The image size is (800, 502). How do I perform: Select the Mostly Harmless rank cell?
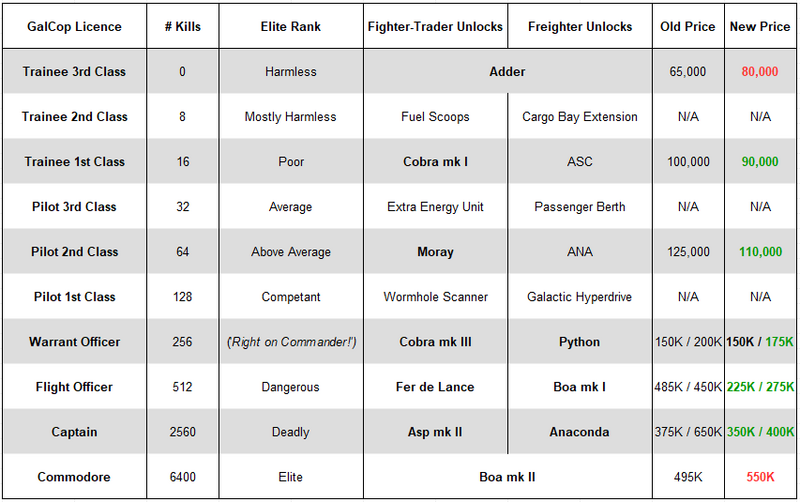[x=290, y=117]
